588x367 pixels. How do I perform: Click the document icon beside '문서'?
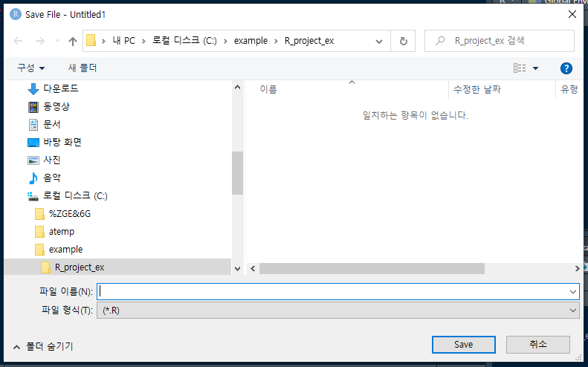(33, 125)
